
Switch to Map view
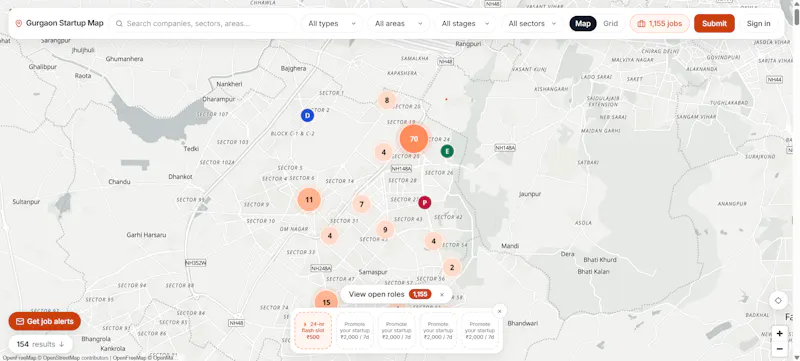(x=583, y=23)
